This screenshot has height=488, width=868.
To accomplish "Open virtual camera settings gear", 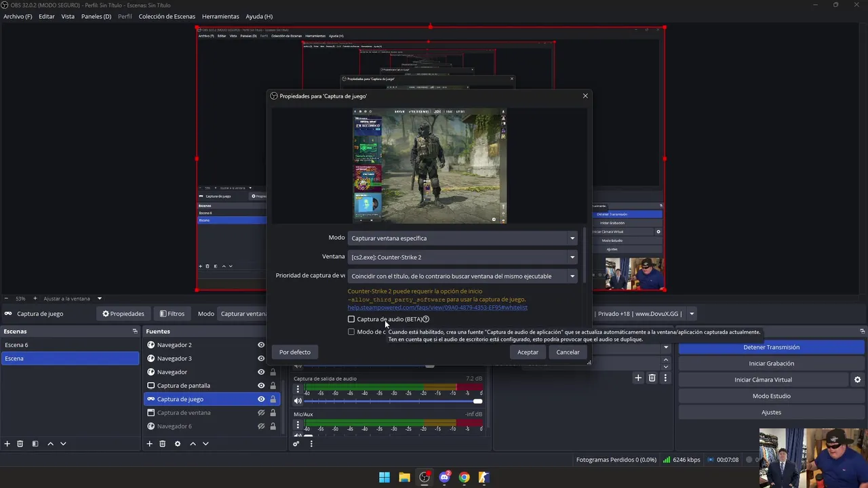I will 857,380.
